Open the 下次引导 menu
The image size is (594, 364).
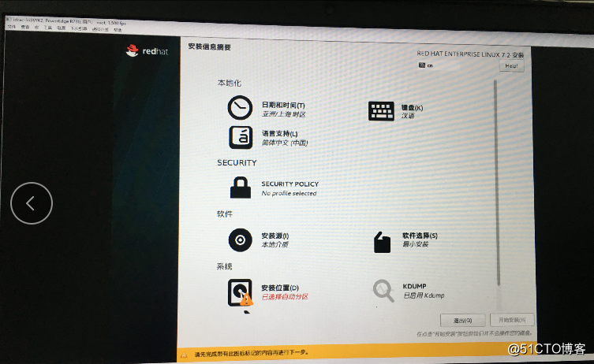(x=79, y=28)
